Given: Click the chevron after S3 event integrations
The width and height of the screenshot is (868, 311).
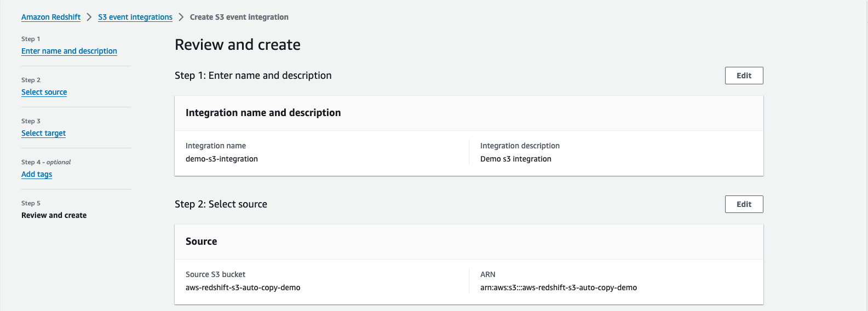Looking at the screenshot, I should point(181,17).
